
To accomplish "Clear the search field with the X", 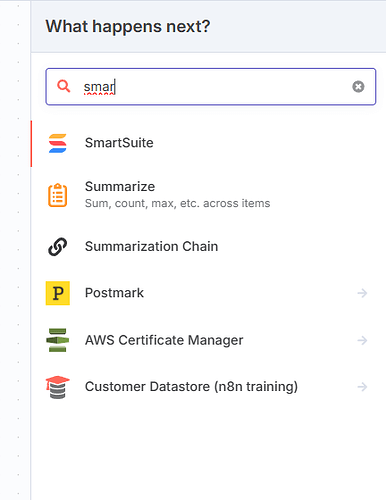I will (x=358, y=87).
